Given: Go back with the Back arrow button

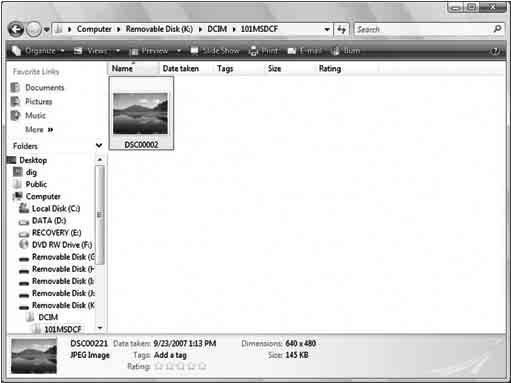Looking at the screenshot, I should [16, 30].
